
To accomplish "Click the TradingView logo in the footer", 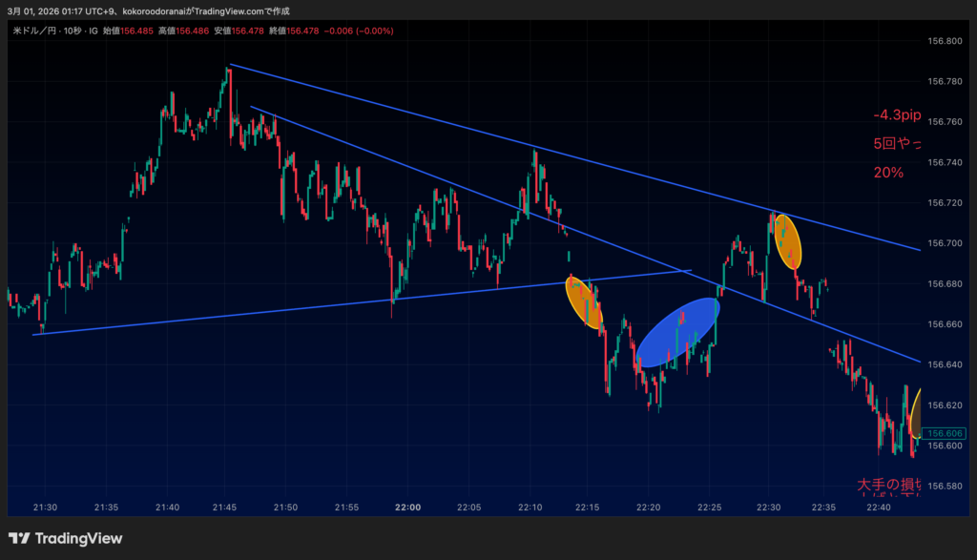I will tap(65, 538).
